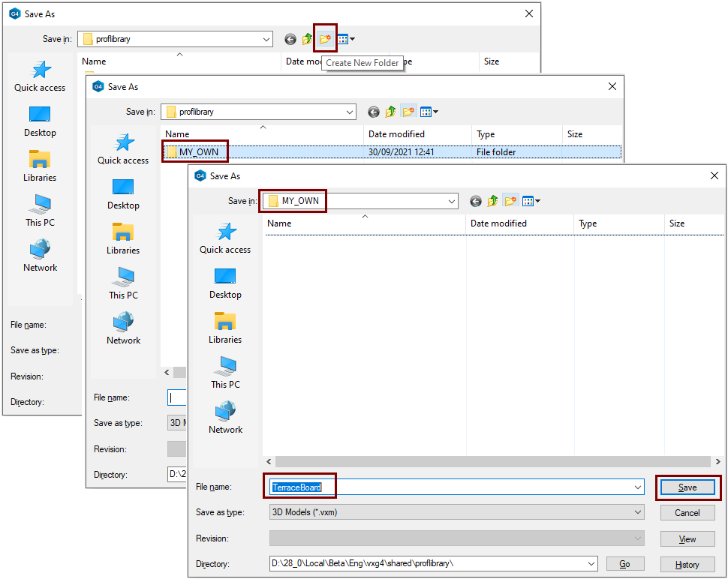Open Libraries in front dialog sidebar
This screenshot has height=579, width=728.
(x=225, y=328)
